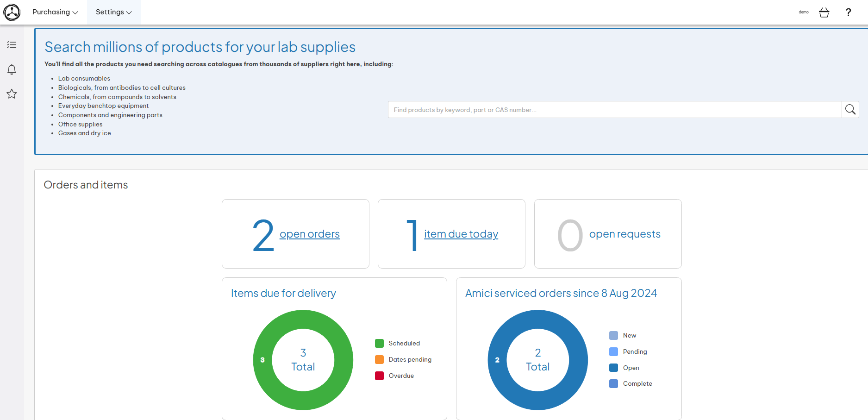
Task: Open the item due today link
Action: pos(461,234)
